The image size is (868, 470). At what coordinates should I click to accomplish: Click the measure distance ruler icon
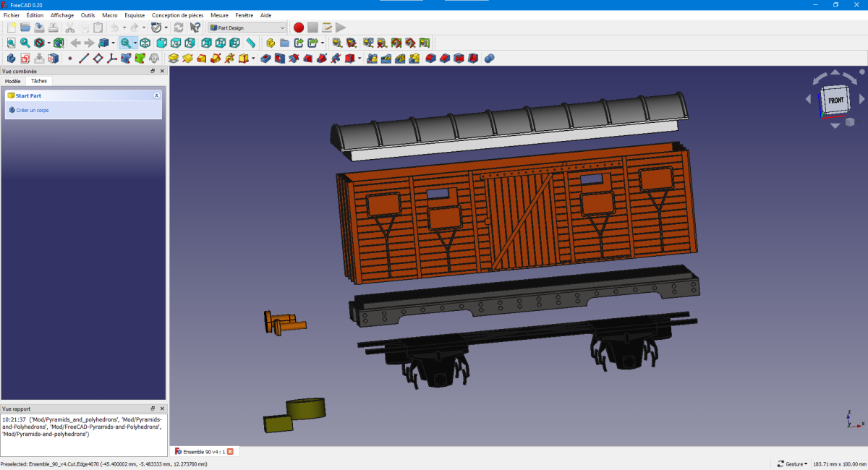coord(250,43)
